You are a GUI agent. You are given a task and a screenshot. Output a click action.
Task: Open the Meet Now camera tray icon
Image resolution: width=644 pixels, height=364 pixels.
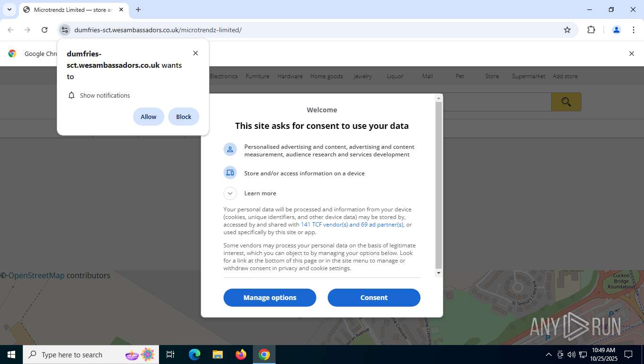tap(560, 355)
